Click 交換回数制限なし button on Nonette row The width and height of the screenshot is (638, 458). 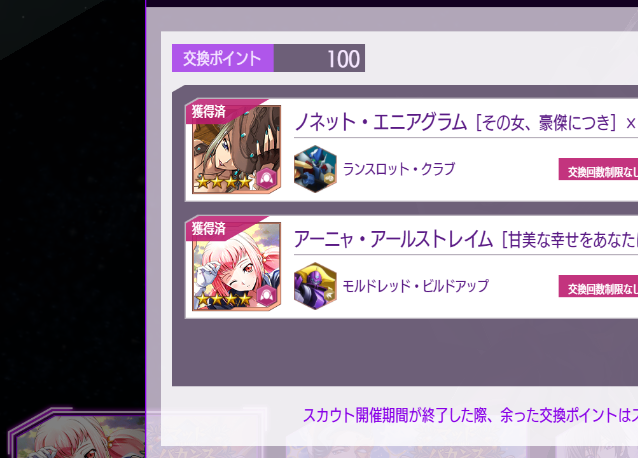tap(598, 169)
